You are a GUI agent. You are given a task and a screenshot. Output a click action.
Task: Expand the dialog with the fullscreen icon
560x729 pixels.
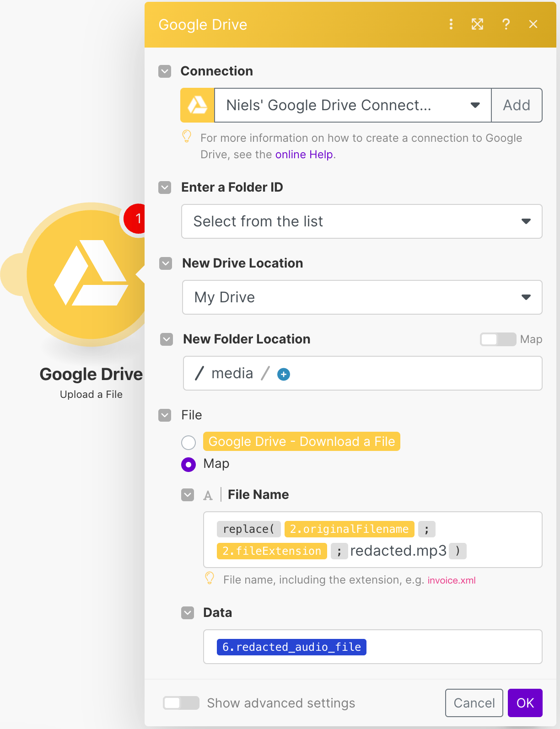(478, 24)
